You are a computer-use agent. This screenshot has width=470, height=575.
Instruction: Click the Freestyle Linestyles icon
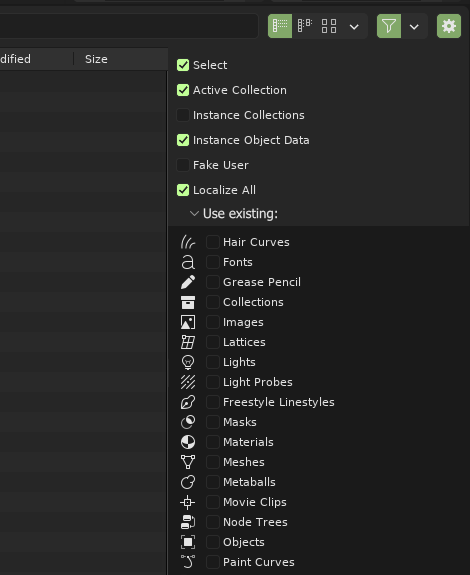point(188,402)
